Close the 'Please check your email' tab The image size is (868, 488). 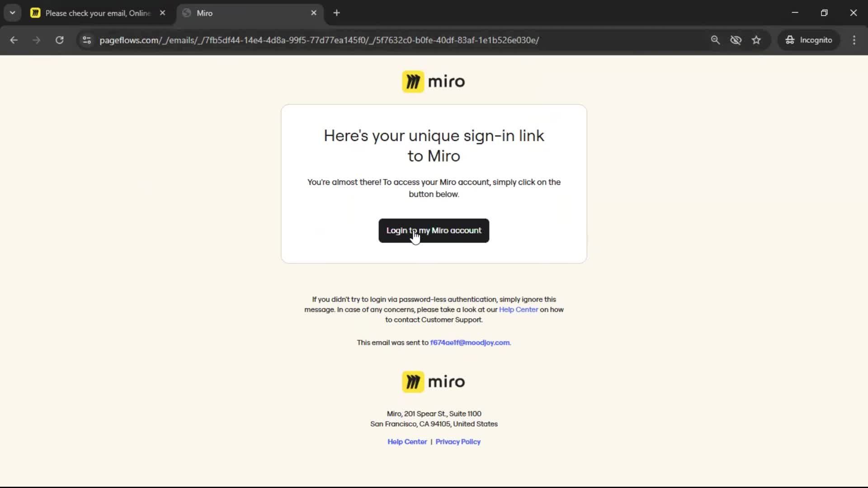(x=163, y=13)
